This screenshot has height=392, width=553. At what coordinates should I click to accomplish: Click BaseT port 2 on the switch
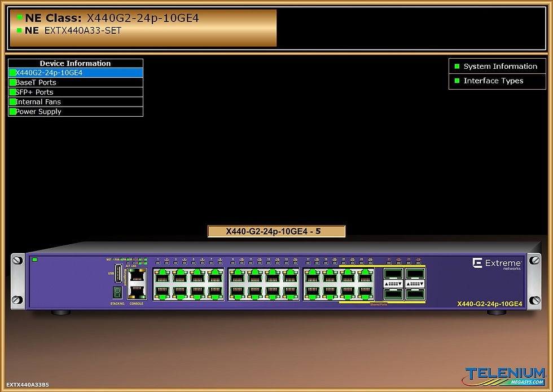coord(162,292)
